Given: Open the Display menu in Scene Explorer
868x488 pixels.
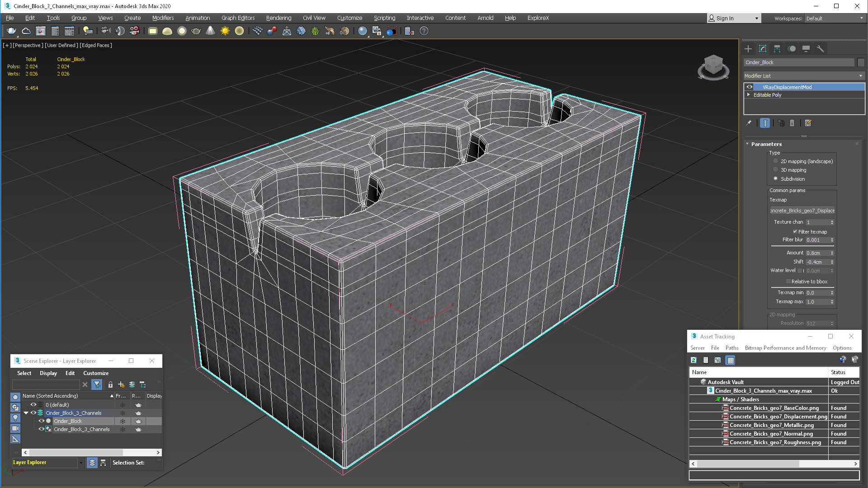Looking at the screenshot, I should point(48,373).
